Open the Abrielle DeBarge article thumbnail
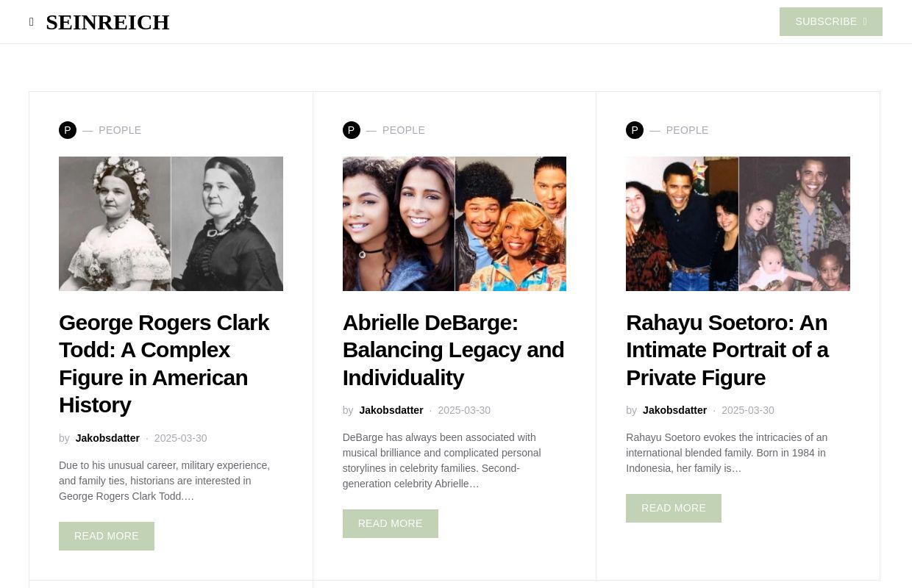This screenshot has height=588, width=912. (455, 223)
